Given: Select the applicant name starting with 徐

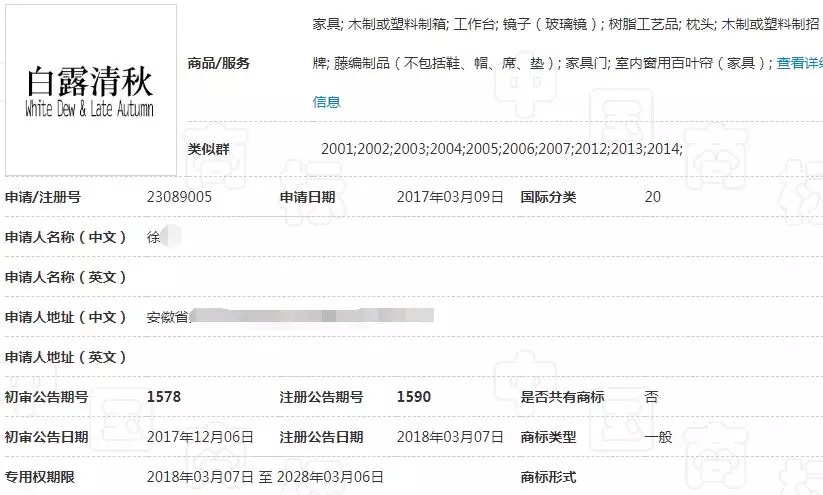Looking at the screenshot, I should click(x=164, y=237).
